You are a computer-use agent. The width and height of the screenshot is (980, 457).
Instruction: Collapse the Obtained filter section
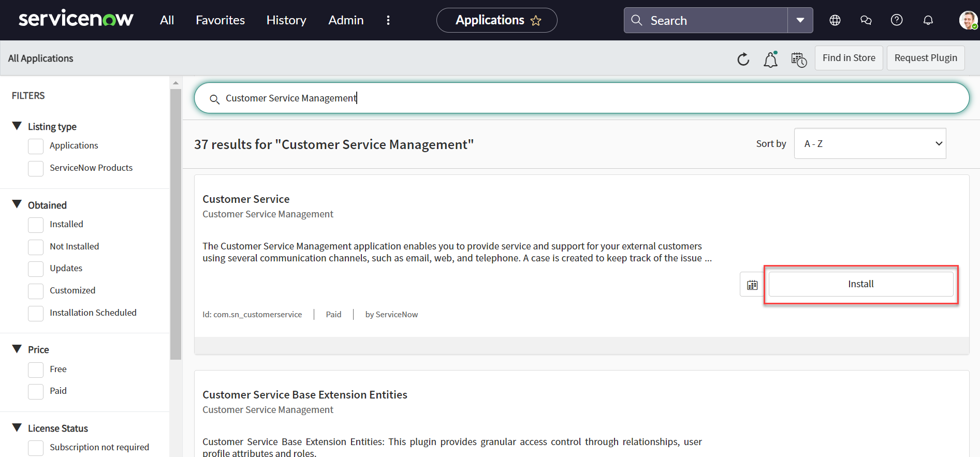click(17, 204)
